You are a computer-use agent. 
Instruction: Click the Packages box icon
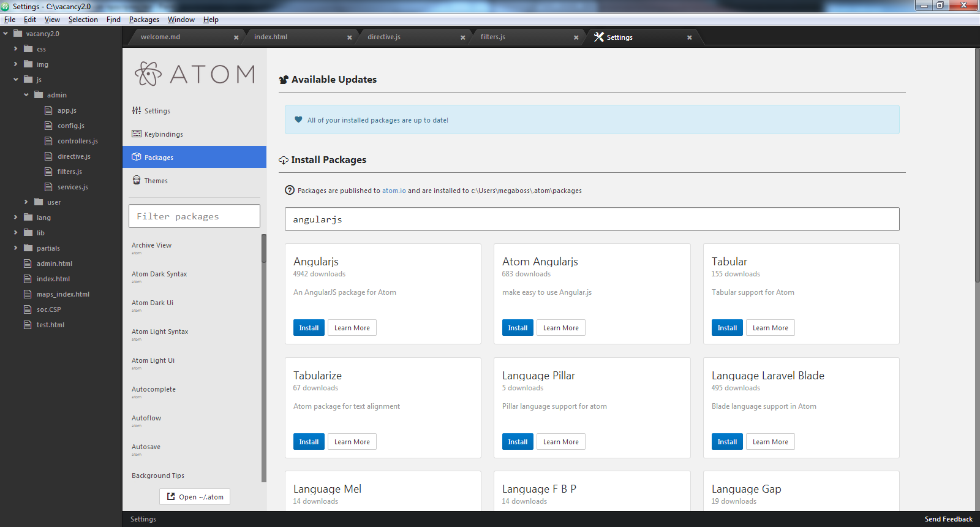point(137,157)
